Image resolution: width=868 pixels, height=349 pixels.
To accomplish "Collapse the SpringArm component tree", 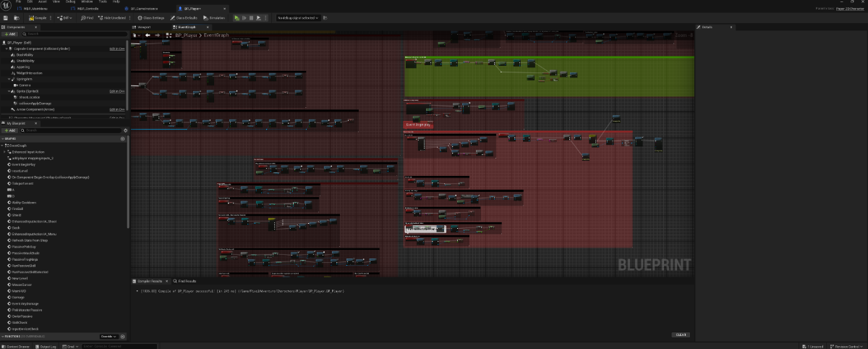I will point(10,79).
